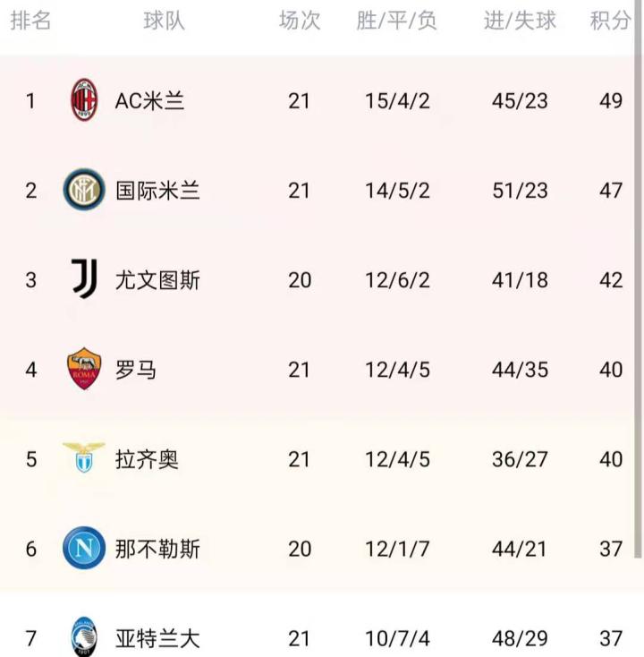Viewport: 644px width, 657px height.
Task: Select the 胜/平/负 column header
Action: (x=396, y=21)
